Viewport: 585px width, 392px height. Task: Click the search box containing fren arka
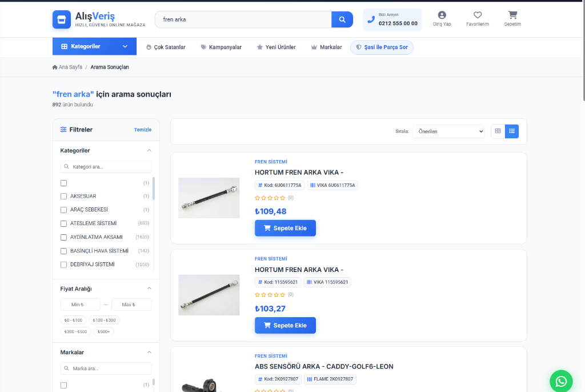tap(243, 19)
